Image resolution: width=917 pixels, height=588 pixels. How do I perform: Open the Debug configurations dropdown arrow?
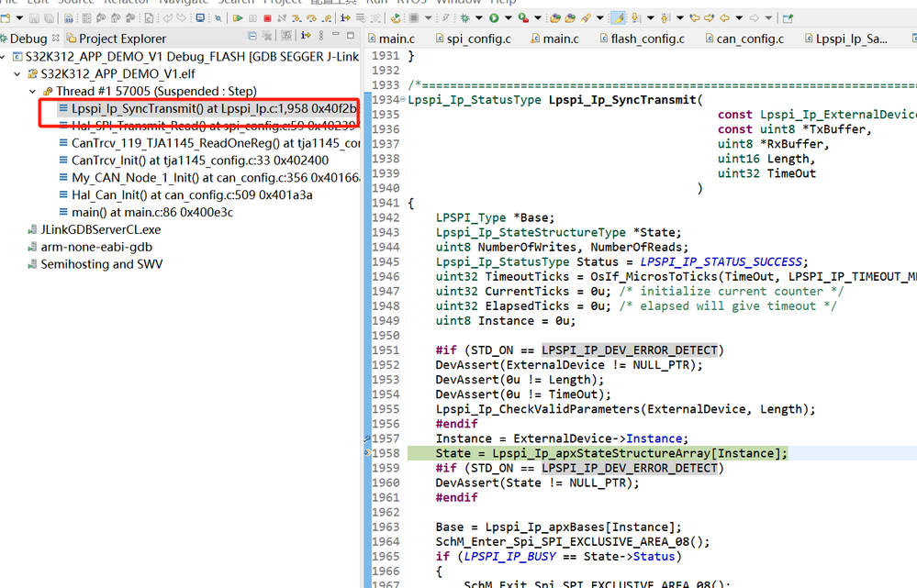[479, 18]
